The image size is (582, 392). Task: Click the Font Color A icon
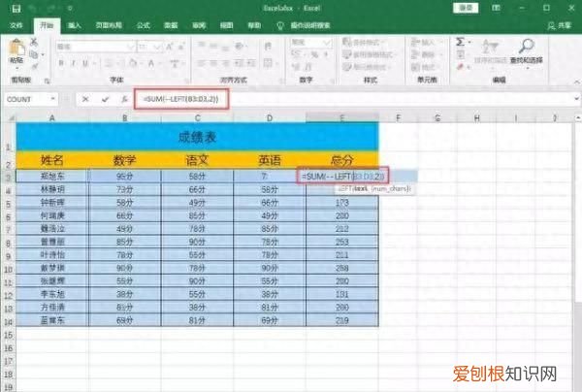point(151,63)
